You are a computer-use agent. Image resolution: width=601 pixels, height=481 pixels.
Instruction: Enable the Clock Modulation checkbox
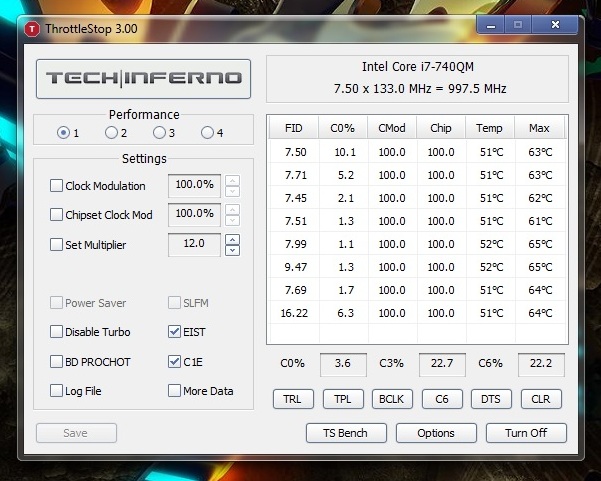(56, 186)
